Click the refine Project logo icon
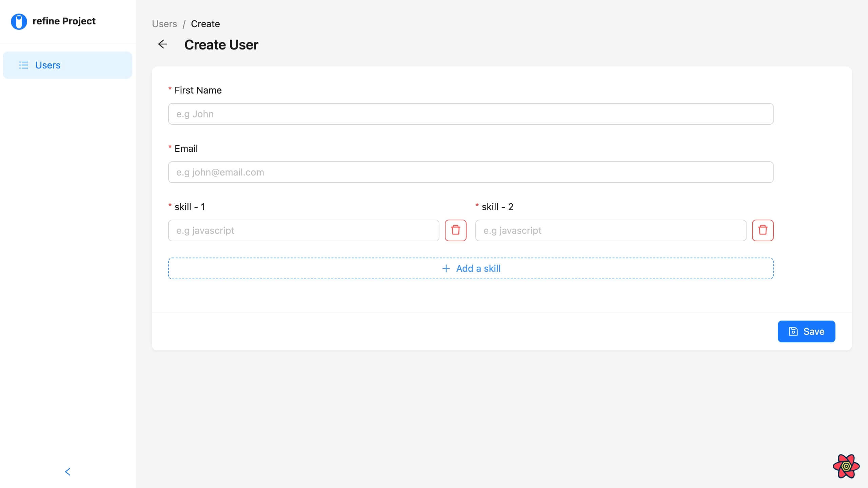 [x=19, y=21]
